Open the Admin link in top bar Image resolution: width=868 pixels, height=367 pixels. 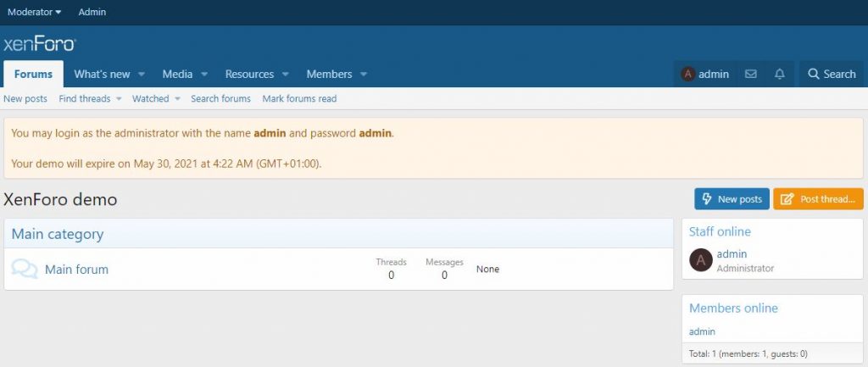(x=92, y=12)
